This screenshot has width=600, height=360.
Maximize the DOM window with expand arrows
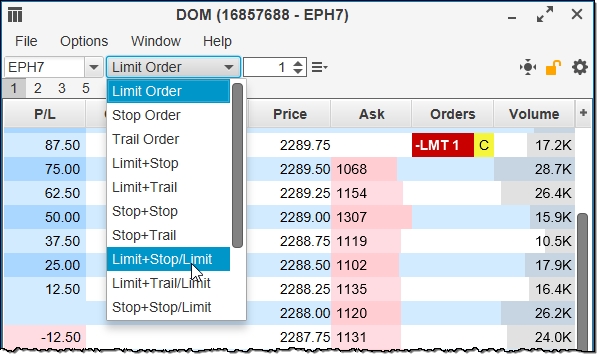point(545,15)
